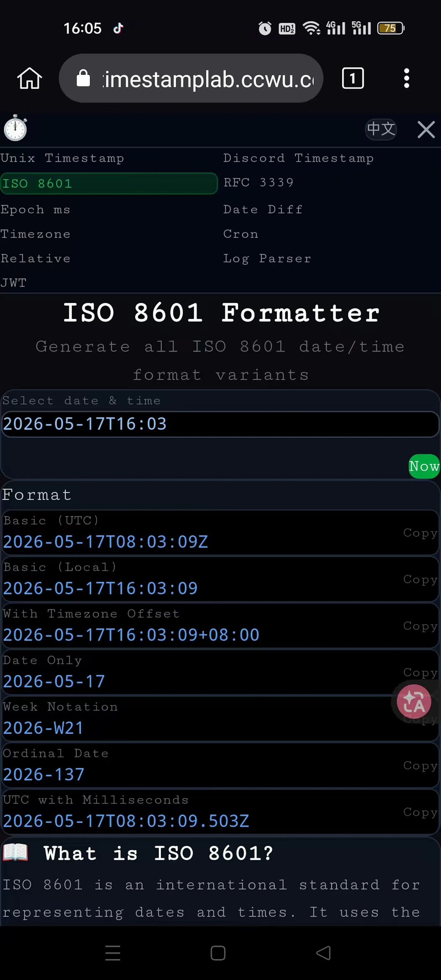Image resolution: width=441 pixels, height=980 pixels.
Task: Tap the What is ISO 8601? heading
Action: pos(158,853)
